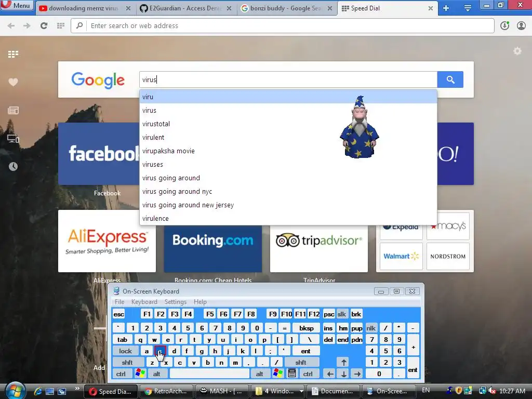
Task: Open Speed Dial customize gear icon
Action: pyautogui.click(x=517, y=51)
